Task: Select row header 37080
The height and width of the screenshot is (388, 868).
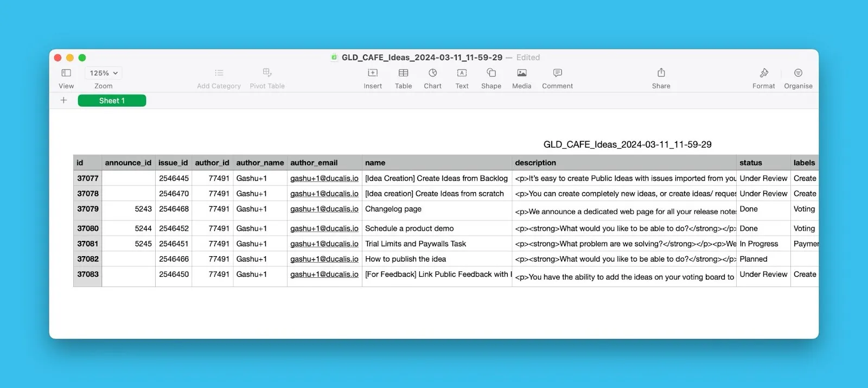Action: point(88,228)
